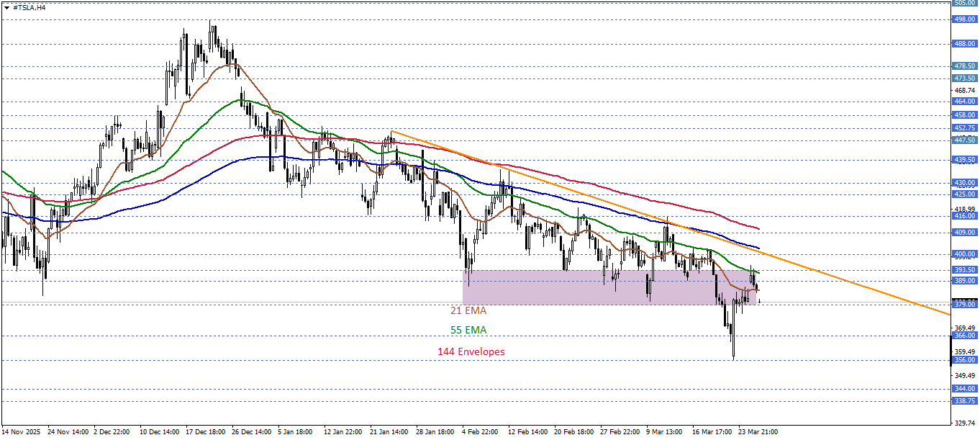Click the 379.00 price level tag
The width and height of the screenshot is (980, 440).
(963, 305)
